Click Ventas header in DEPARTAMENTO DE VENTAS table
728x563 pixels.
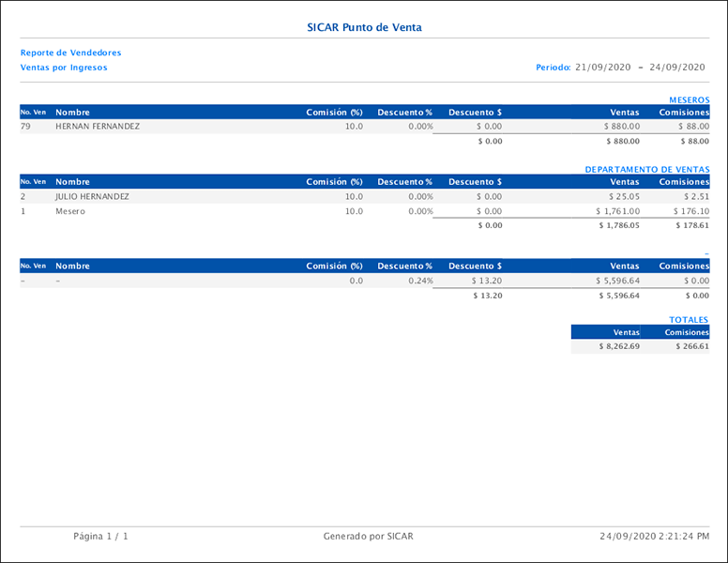coord(625,182)
